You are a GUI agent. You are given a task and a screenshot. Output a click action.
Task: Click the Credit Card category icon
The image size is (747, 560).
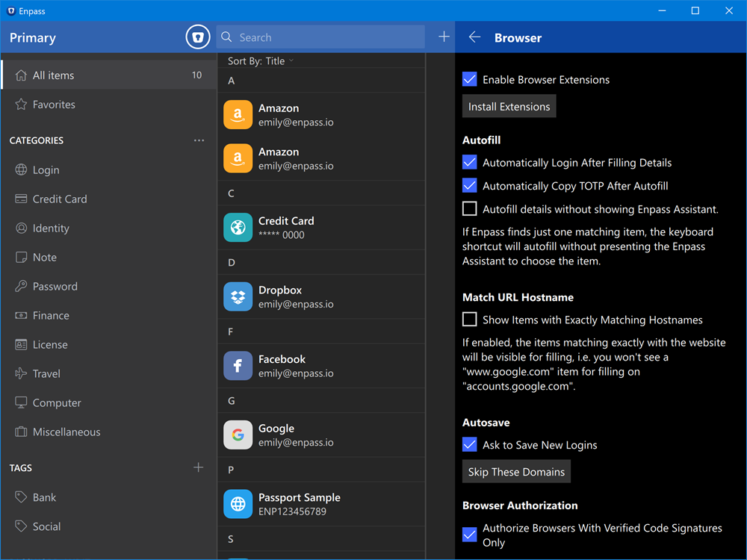click(21, 199)
